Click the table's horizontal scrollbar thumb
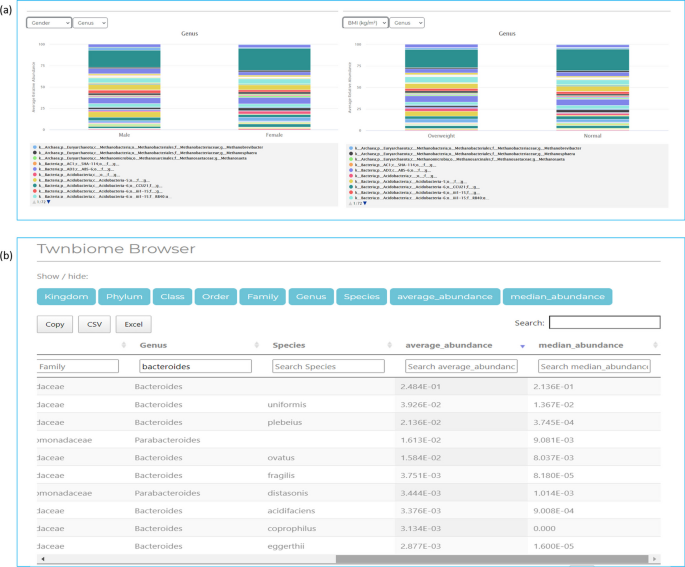 tap(492, 559)
